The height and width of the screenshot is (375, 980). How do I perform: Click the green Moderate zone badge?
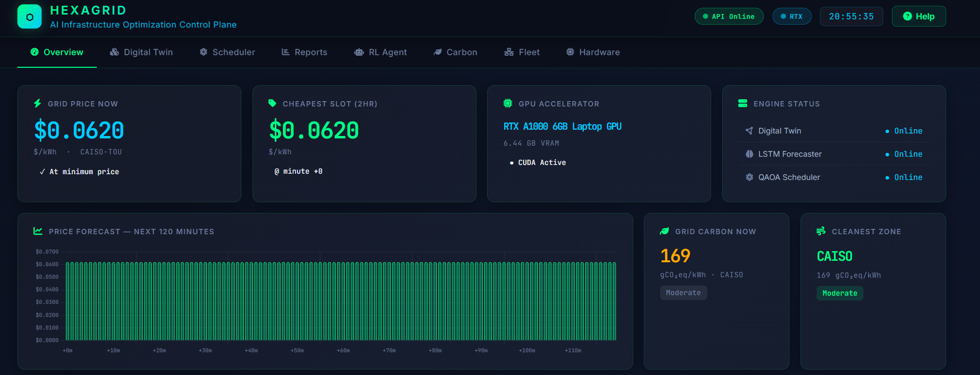coord(840,293)
